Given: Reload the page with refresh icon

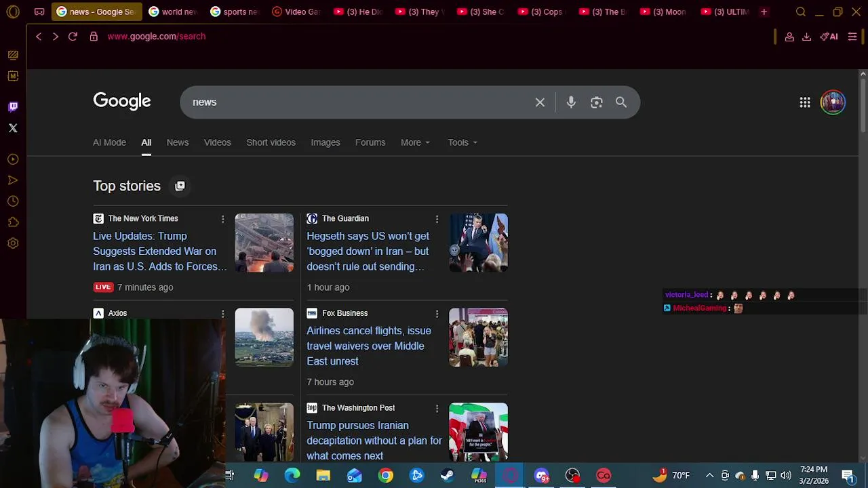Looking at the screenshot, I should tap(73, 36).
